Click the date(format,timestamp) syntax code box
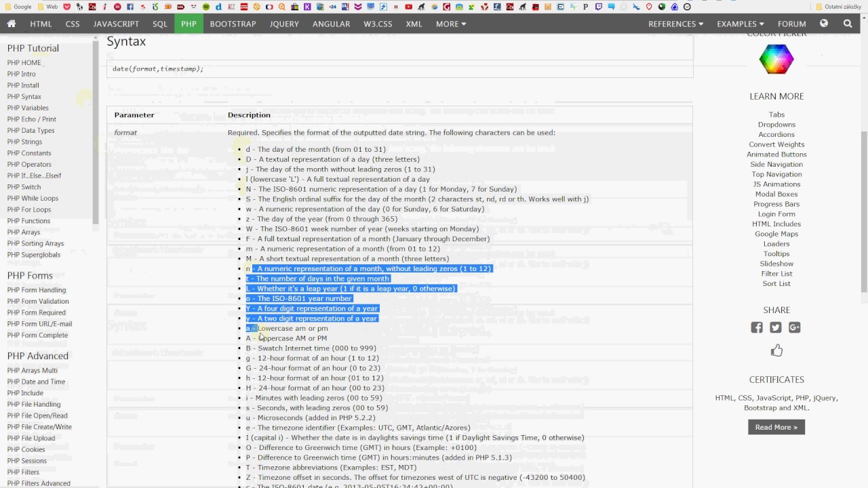868x488 pixels. coord(400,68)
